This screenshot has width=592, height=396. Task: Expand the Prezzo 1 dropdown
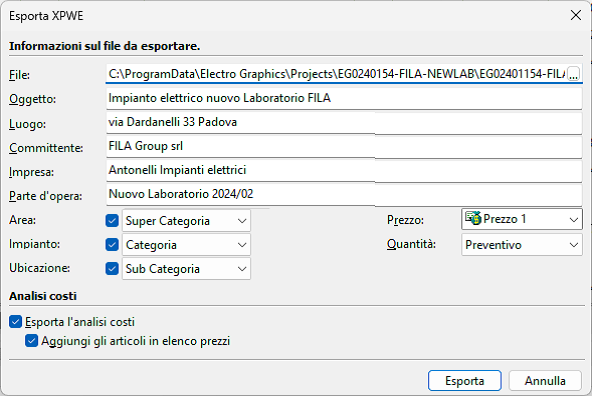coord(522,219)
